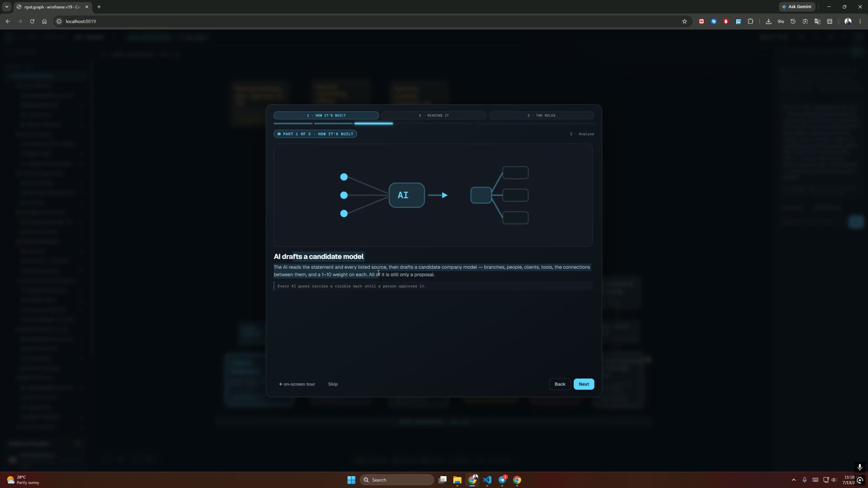Go to tour tab 1 How It's Built

point(326,115)
